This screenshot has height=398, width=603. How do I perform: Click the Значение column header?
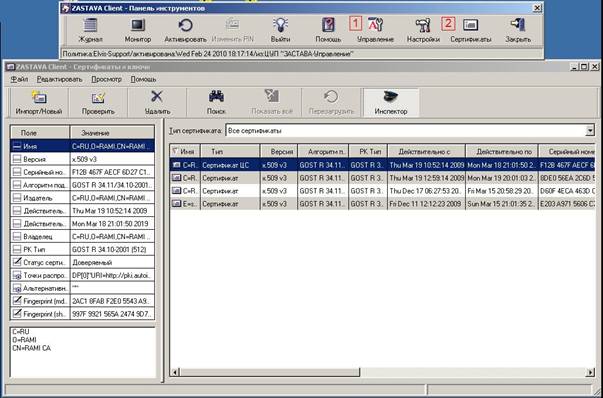112,133
